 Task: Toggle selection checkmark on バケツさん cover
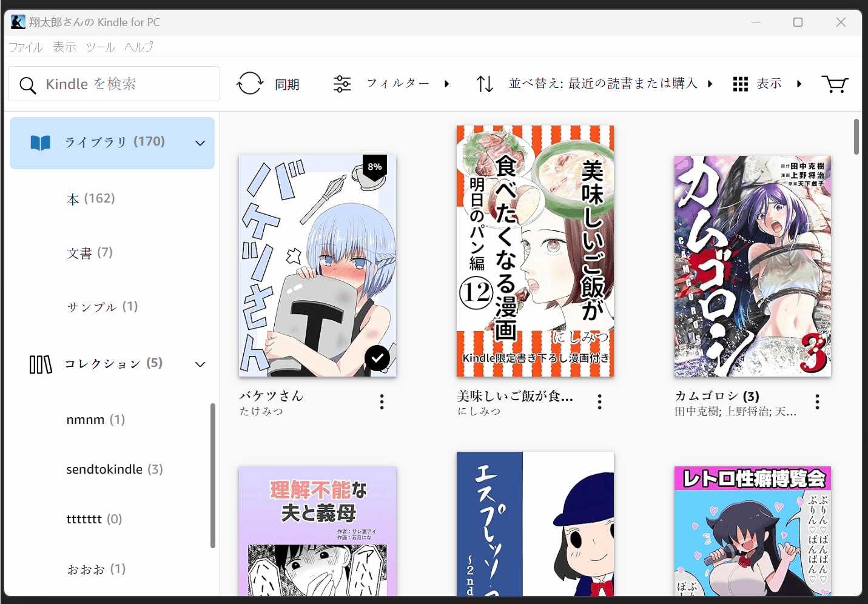[377, 358]
